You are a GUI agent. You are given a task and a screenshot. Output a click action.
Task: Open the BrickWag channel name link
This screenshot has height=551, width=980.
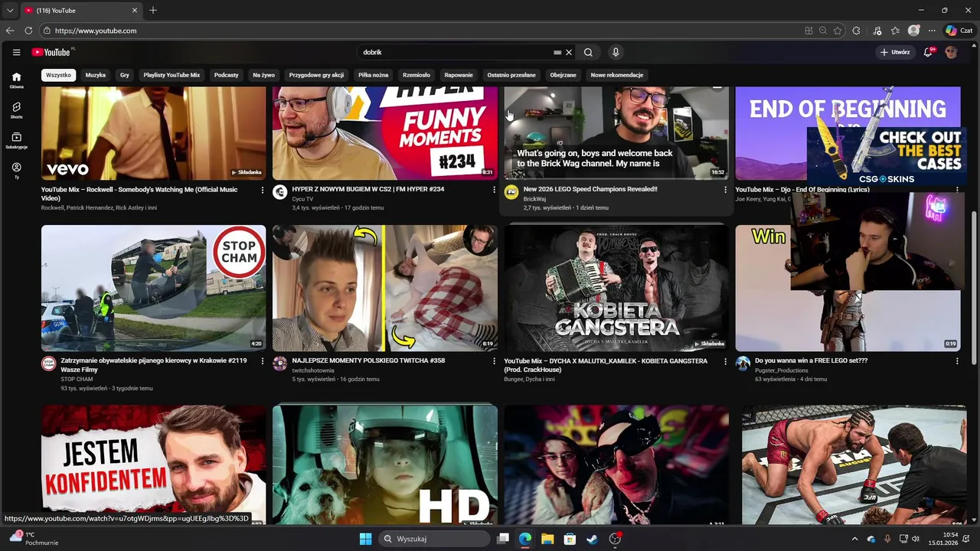pos(534,199)
